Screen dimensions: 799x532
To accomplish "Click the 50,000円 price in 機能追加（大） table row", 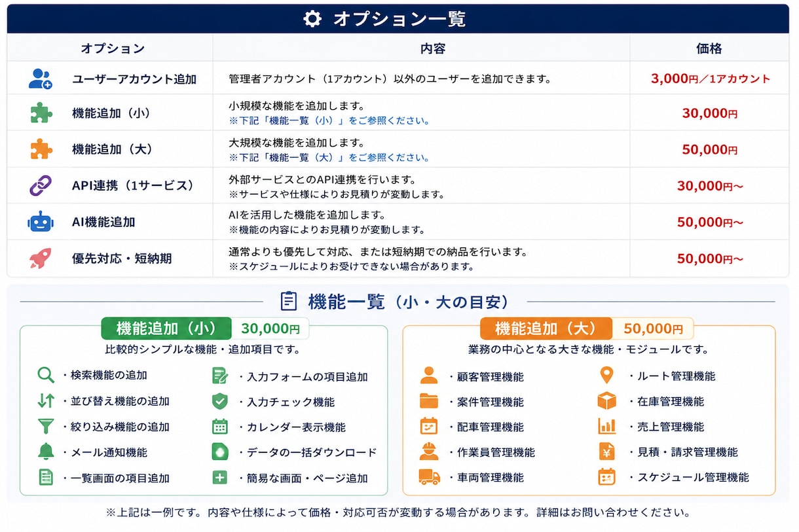I will (710, 149).
